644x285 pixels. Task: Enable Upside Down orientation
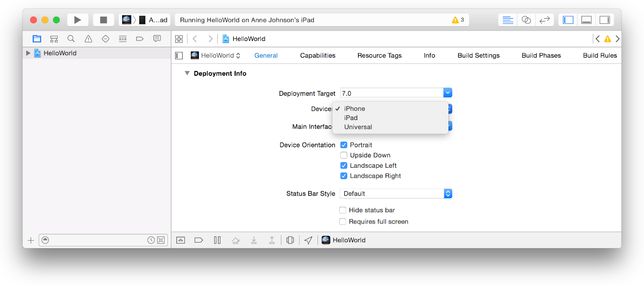click(343, 155)
